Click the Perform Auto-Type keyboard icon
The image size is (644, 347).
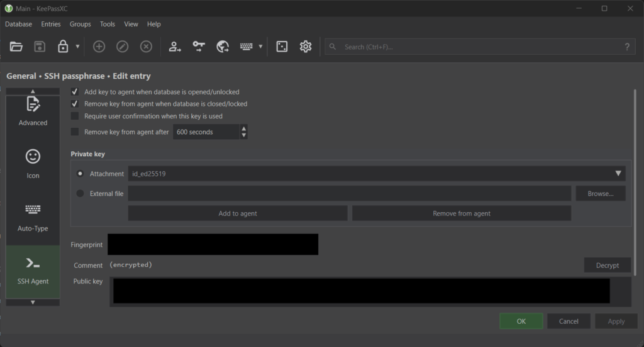click(247, 47)
